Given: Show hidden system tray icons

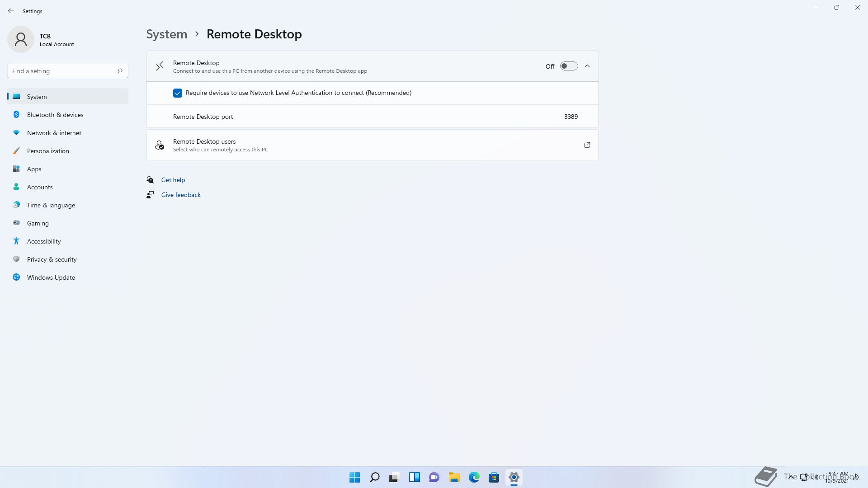Looking at the screenshot, I should click(x=791, y=477).
